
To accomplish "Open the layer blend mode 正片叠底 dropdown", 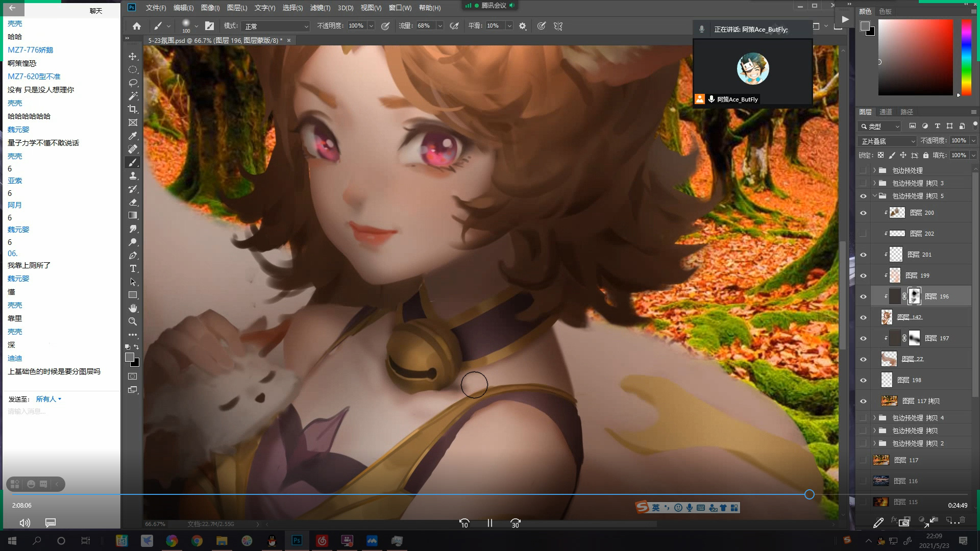I will tap(888, 141).
